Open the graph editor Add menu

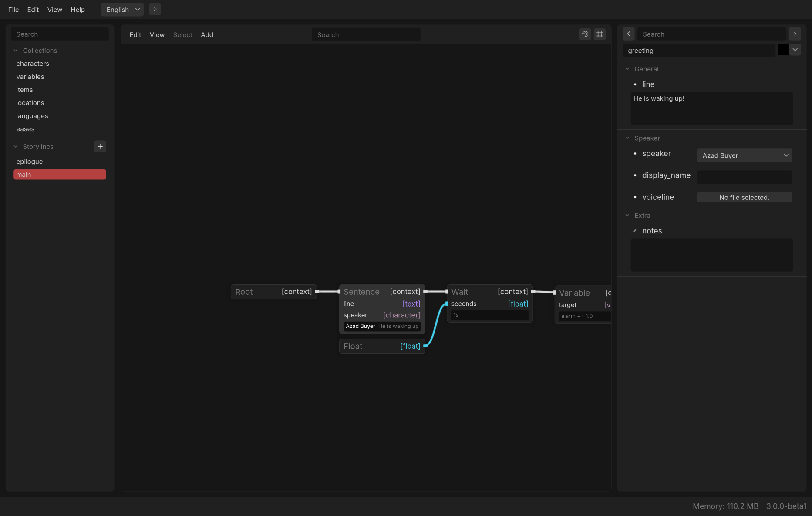click(207, 35)
